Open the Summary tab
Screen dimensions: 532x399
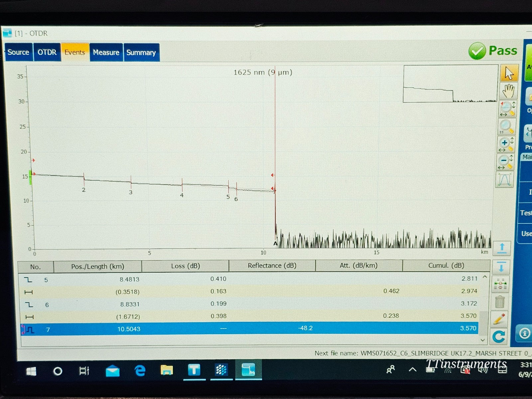(x=141, y=53)
